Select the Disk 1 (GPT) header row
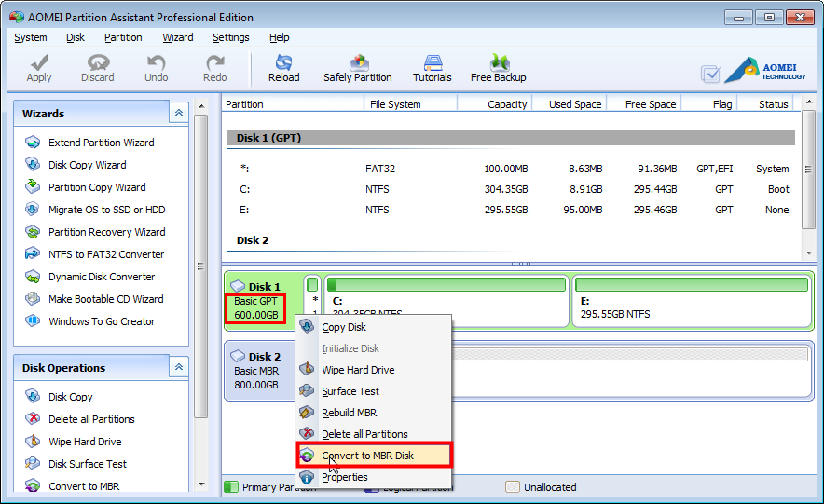The width and height of the screenshot is (824, 504). click(x=511, y=138)
